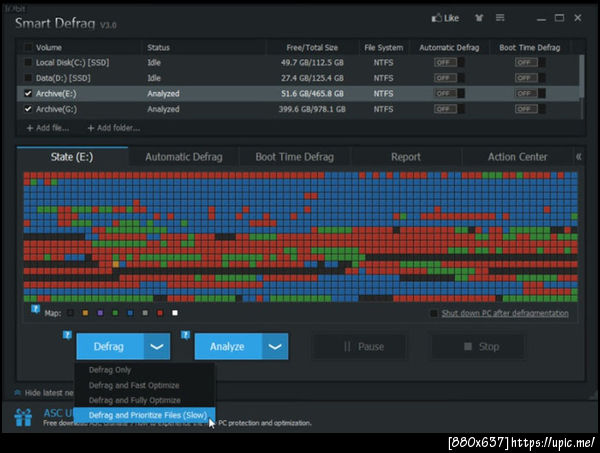Click the Pause button
Image resolution: width=600 pixels, height=453 pixels.
(359, 347)
